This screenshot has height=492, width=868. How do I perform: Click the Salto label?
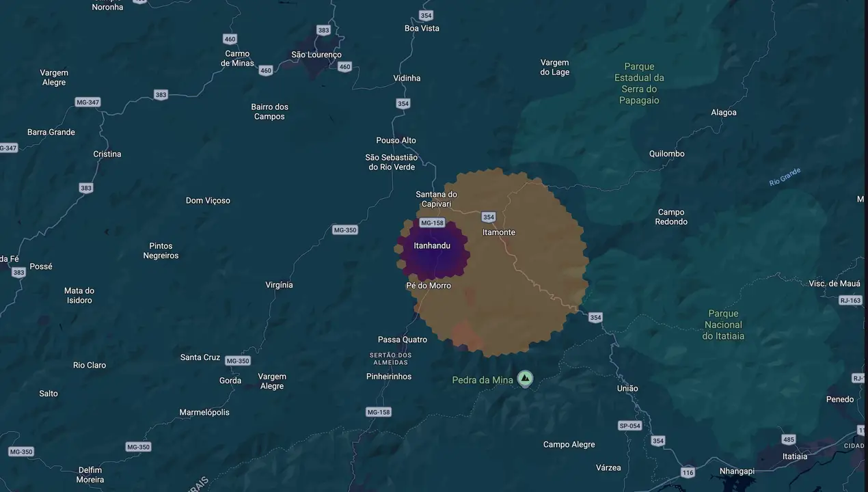click(49, 394)
